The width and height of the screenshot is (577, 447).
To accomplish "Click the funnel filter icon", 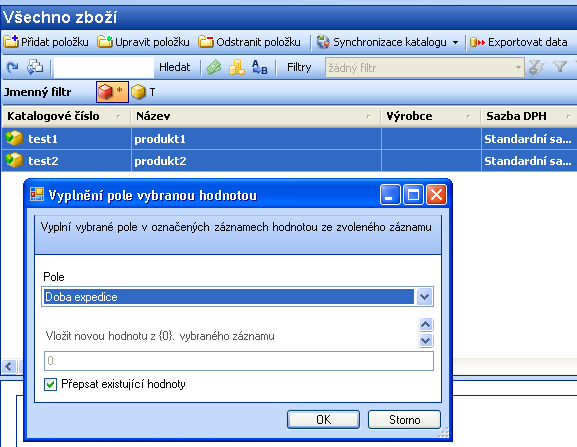I will point(560,67).
